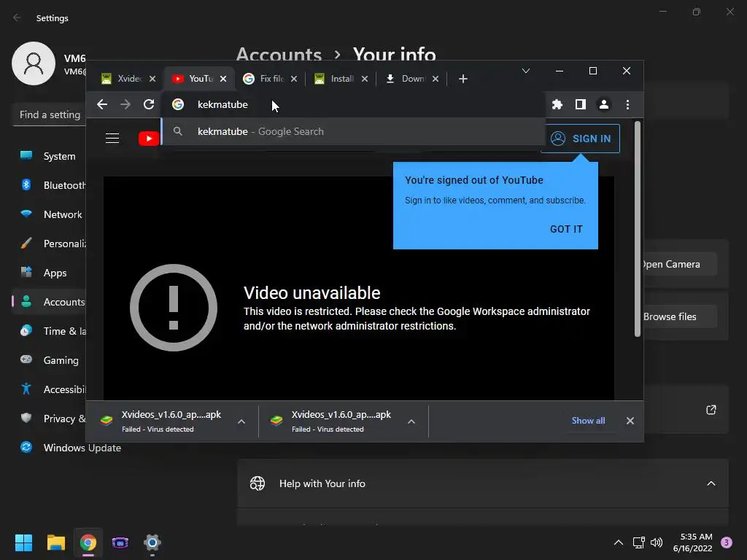Open Windows Update in Settings
This screenshot has width=747, height=560.
[x=71, y=448]
